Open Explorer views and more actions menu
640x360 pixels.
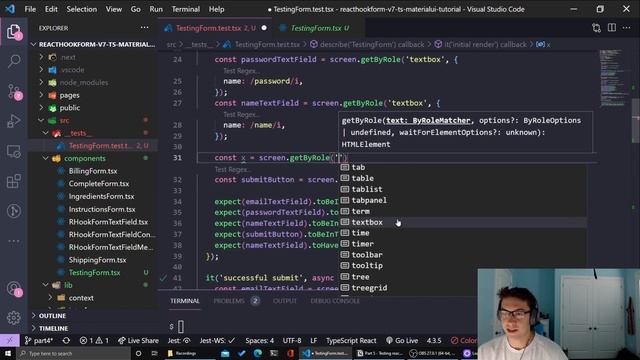click(144, 28)
